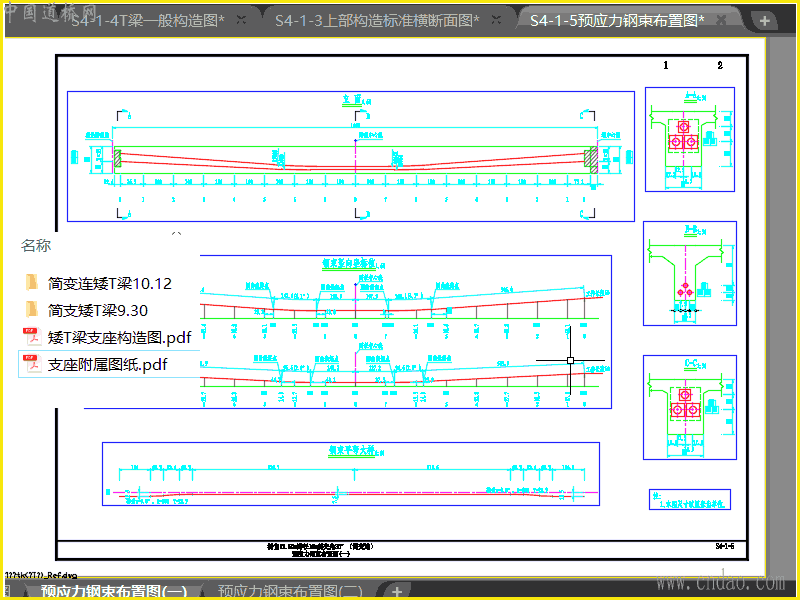Viewport: 800px width, 600px height.
Task: Click sheet number S4-1-5 in title block
Action: point(724,546)
